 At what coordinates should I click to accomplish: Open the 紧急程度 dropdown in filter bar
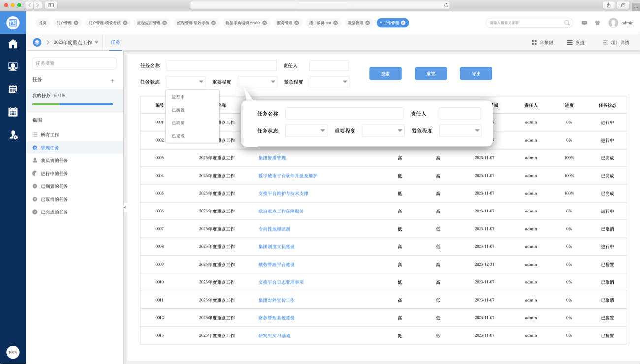tap(329, 82)
